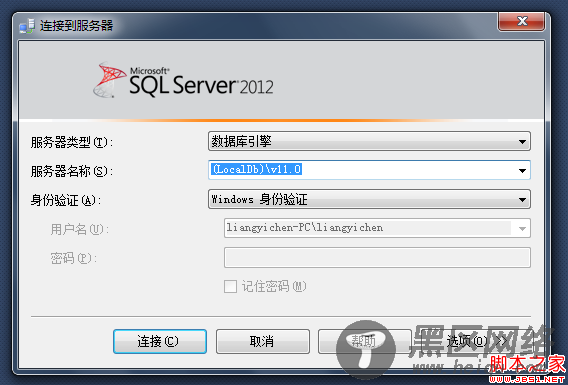Click the SQL Server 2012 logo
568x385 pixels.
pos(183,80)
